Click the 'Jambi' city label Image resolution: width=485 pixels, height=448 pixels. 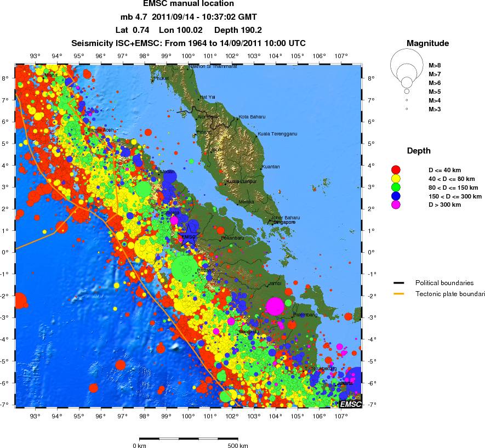pos(275,283)
